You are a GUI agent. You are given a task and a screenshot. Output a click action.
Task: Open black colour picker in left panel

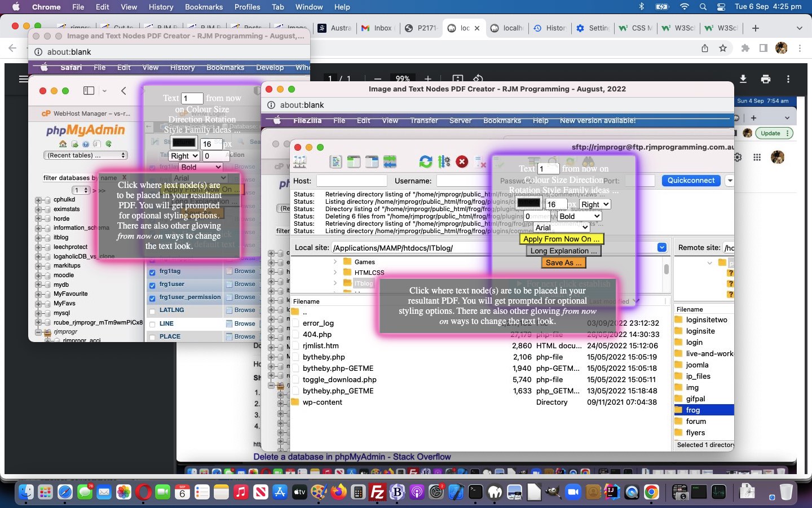point(184,143)
